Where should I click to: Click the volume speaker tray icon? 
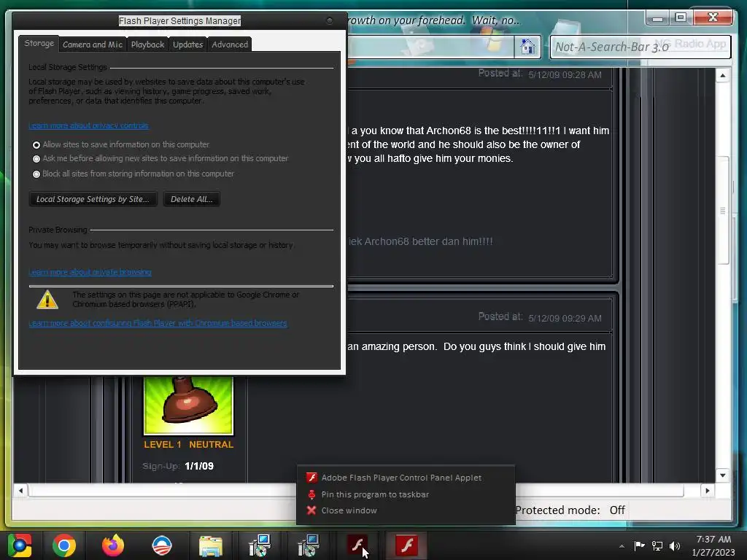[675, 545]
